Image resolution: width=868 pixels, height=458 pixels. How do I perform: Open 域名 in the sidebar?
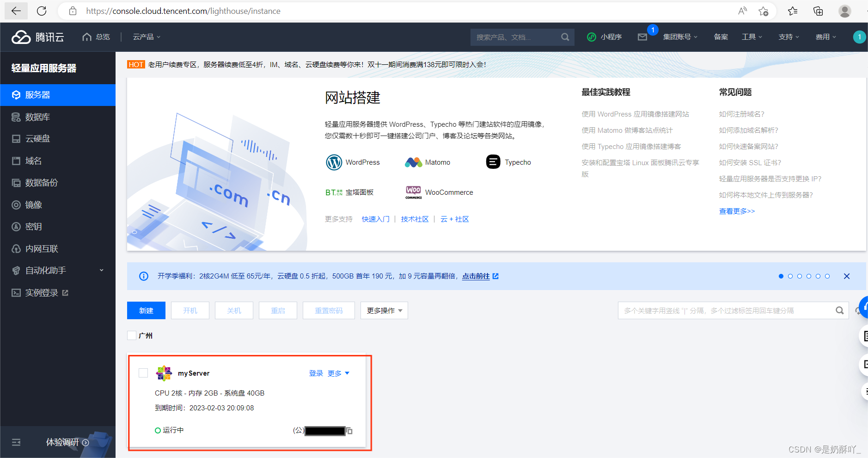click(x=58, y=161)
